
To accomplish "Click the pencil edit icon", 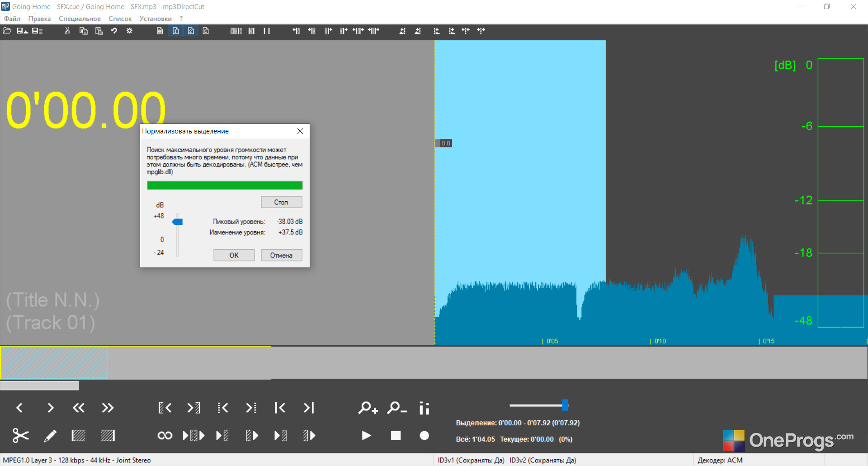I will pos(50,435).
